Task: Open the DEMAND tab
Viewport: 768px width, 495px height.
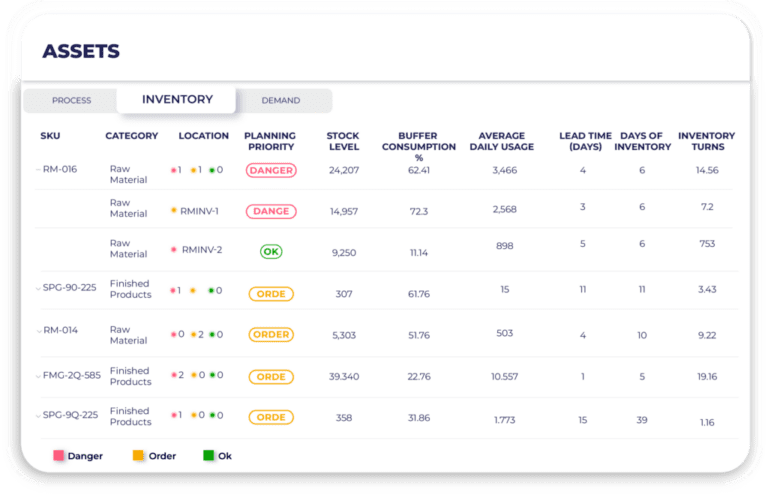Action: (281, 100)
